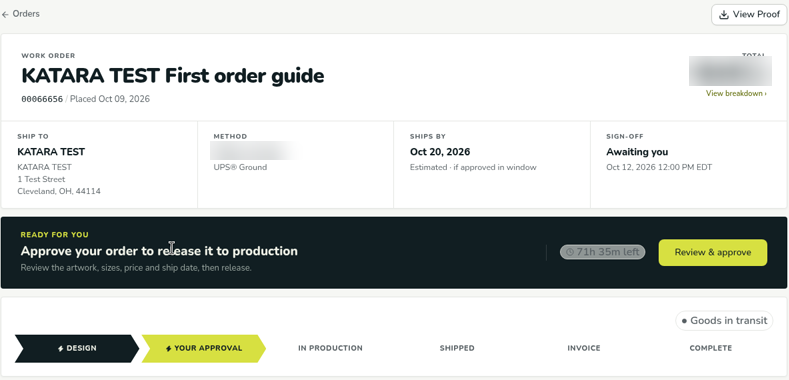Click Cleveland, OH, 44114 address line
The image size is (789, 380).
coord(59,191)
